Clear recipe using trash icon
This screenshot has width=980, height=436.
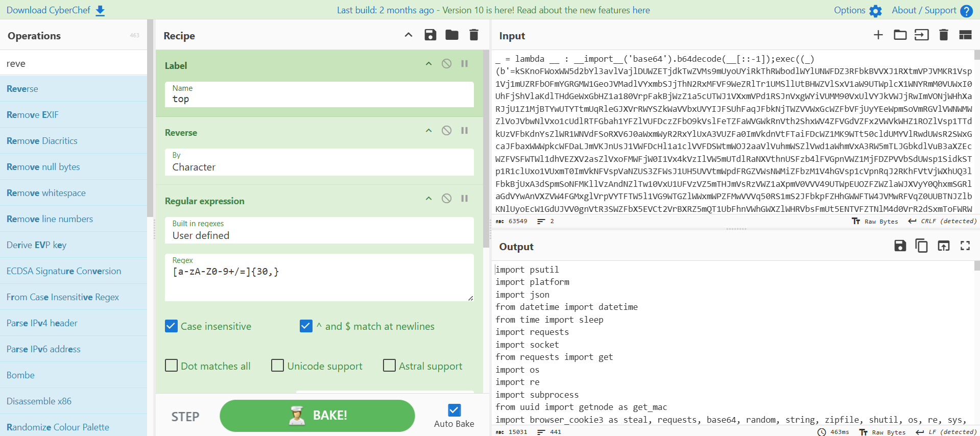[x=474, y=35]
